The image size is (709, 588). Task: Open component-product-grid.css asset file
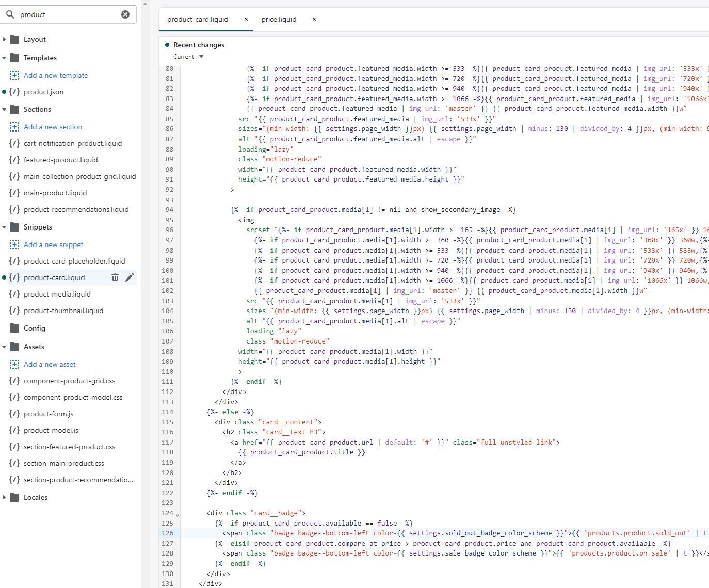pos(69,381)
